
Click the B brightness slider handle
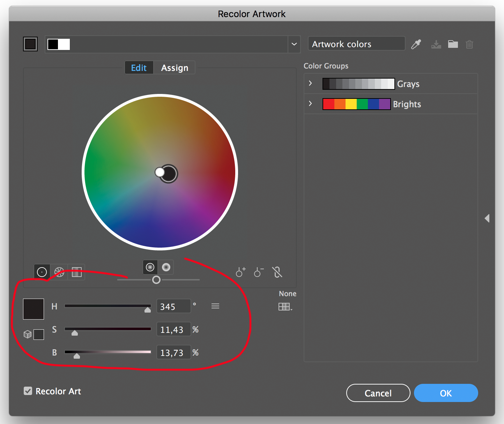(x=77, y=356)
